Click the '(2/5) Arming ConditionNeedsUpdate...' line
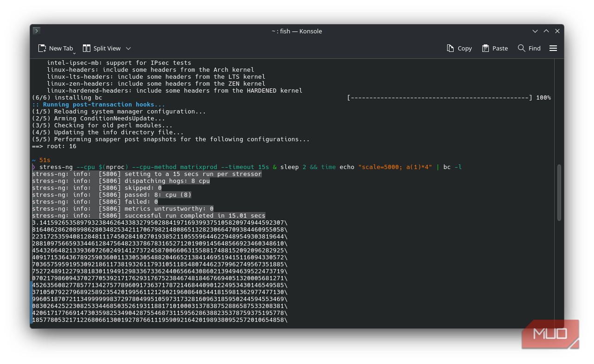Screen dimensions: 594x364 [99, 118]
